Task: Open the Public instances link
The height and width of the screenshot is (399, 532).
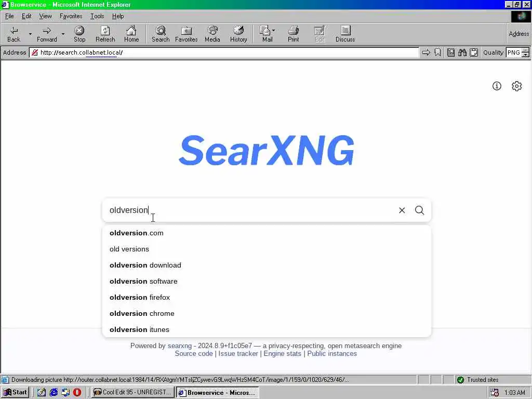Action: tap(332, 353)
